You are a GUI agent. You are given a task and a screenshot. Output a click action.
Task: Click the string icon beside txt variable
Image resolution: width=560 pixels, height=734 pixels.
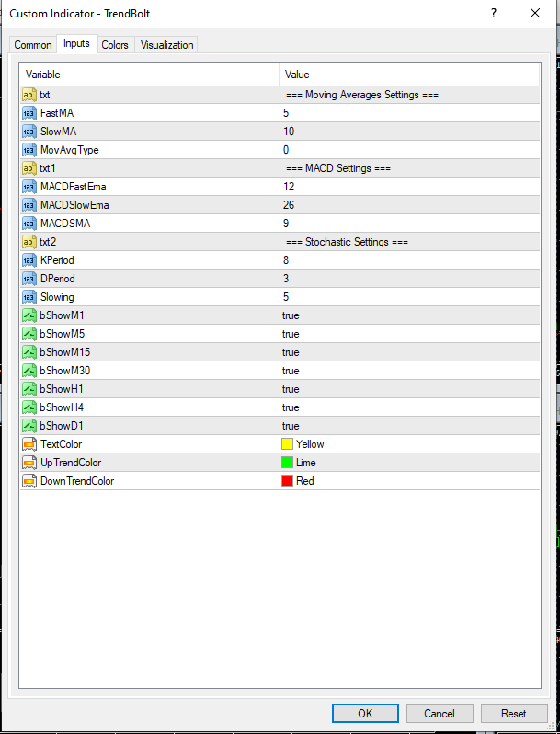(x=29, y=95)
